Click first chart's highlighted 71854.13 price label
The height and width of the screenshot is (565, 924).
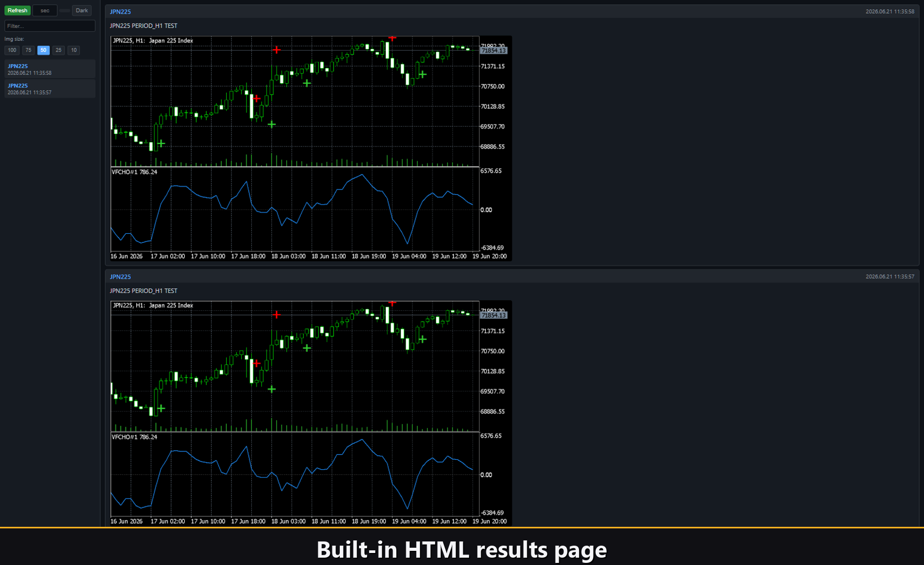(x=494, y=51)
